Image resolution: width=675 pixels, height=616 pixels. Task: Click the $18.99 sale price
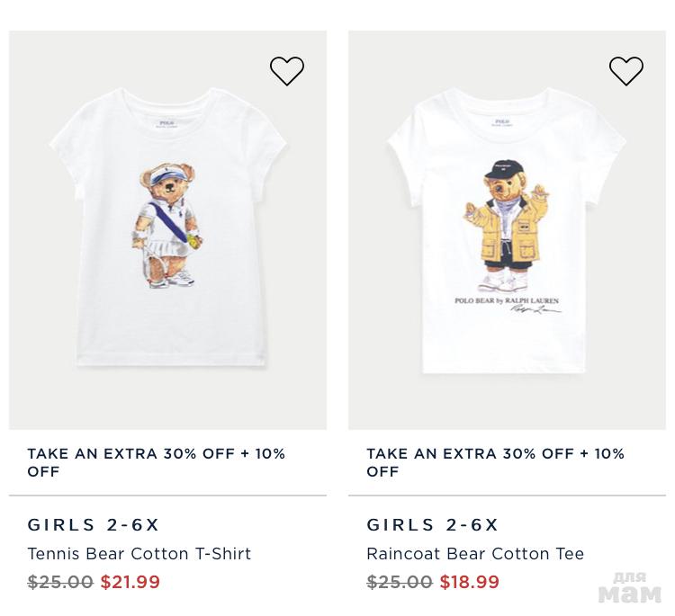[x=470, y=582]
